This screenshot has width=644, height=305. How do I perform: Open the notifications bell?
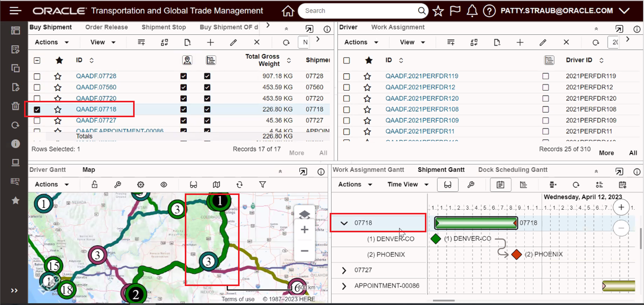[x=473, y=11]
